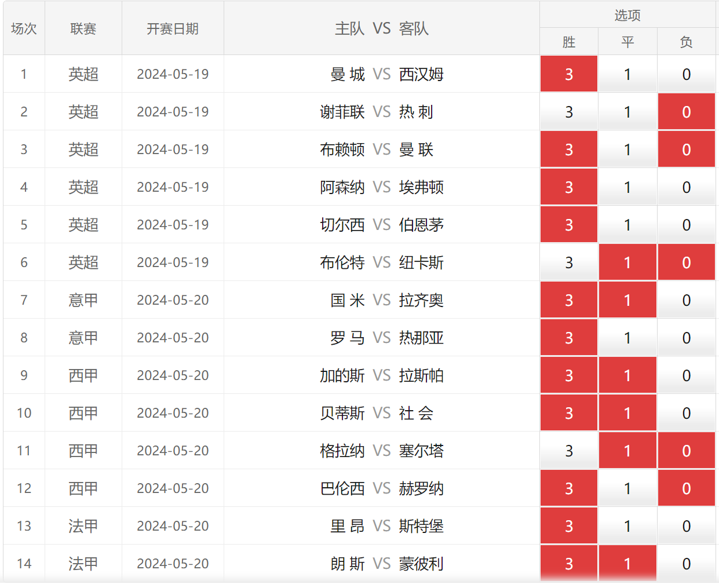719x588 pixels.
Task: Select draw option 1 for 曼城 VS 西汉姆
Action: pyautogui.click(x=627, y=74)
